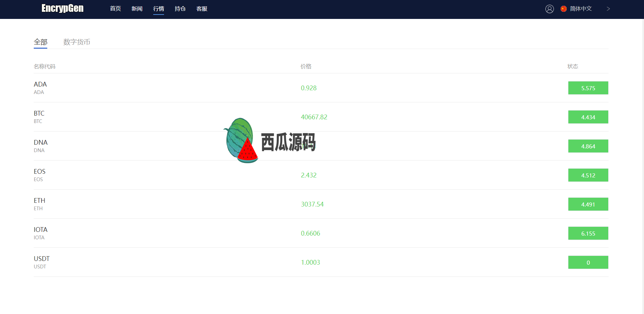The width and height of the screenshot is (644, 314).
Task: Select the EOS row name
Action: tap(39, 172)
